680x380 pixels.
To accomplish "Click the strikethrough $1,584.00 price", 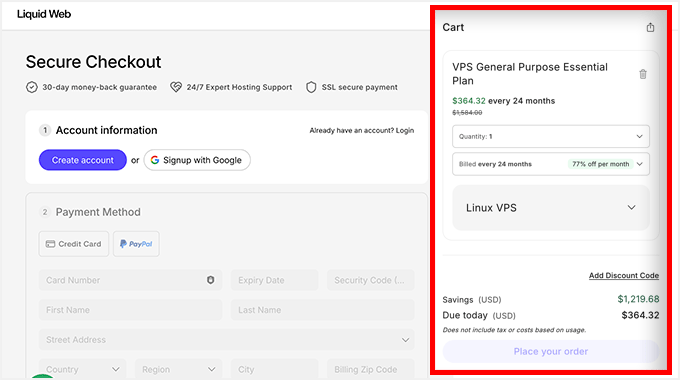I will tap(467, 113).
